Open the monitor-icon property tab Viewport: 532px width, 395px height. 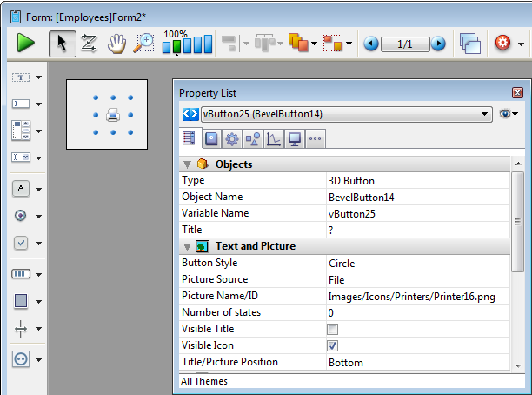click(x=294, y=138)
